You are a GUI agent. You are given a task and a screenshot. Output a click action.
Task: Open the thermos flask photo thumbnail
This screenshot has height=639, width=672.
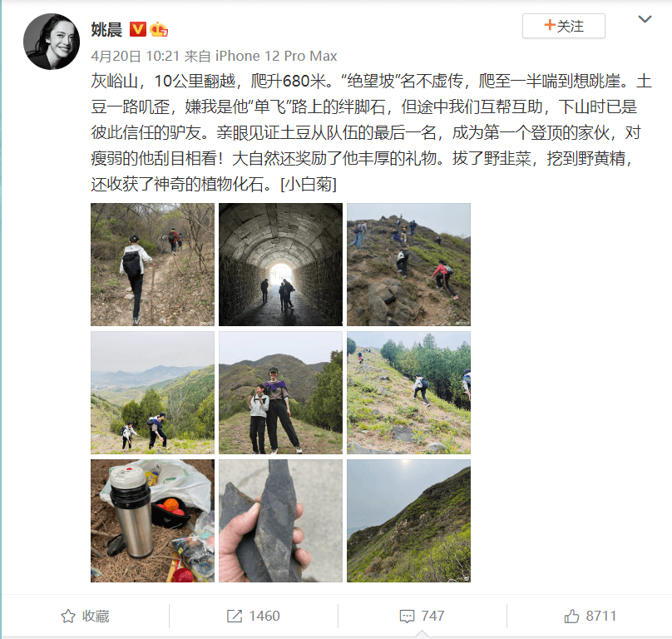tap(152, 521)
